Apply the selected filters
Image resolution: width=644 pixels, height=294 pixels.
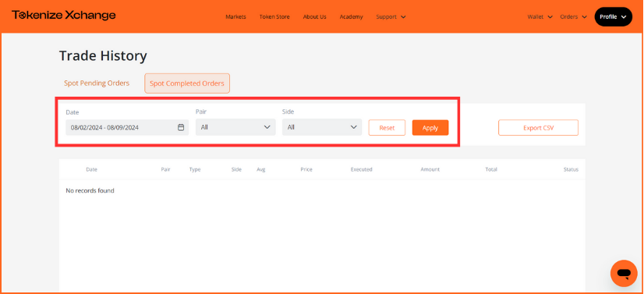coord(430,128)
